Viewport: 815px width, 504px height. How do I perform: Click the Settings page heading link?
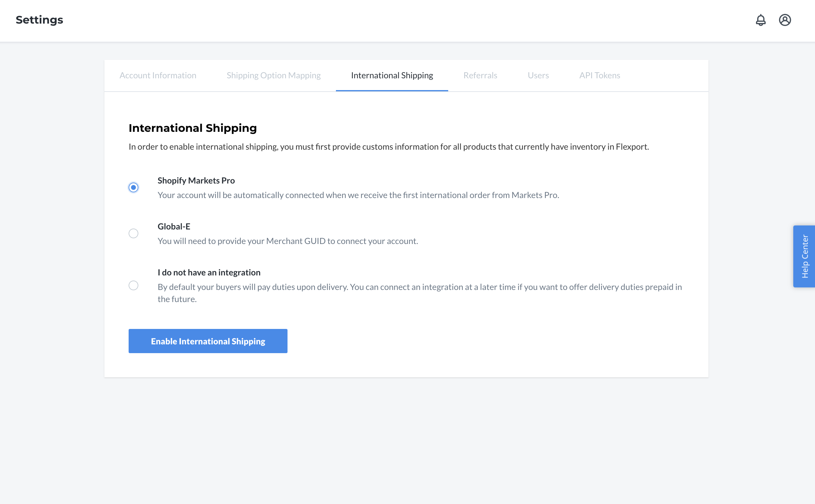(40, 19)
